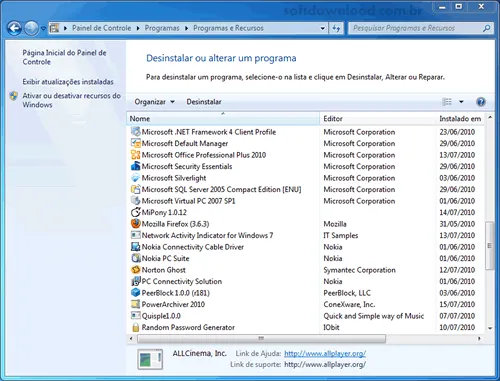Click the IObit editor cell

pyautogui.click(x=331, y=327)
